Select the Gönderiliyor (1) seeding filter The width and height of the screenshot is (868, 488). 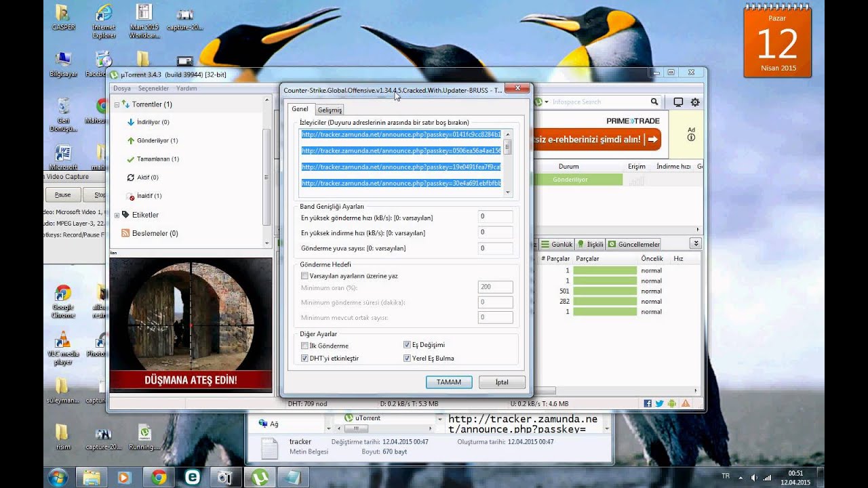pos(152,140)
